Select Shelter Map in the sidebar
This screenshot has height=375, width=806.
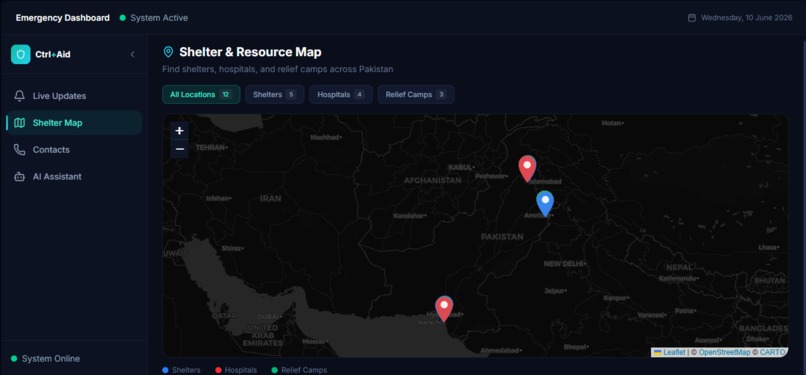pyautogui.click(x=74, y=123)
